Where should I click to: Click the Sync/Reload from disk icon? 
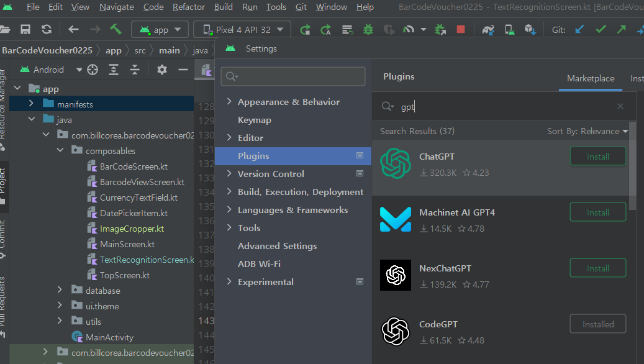click(x=47, y=30)
